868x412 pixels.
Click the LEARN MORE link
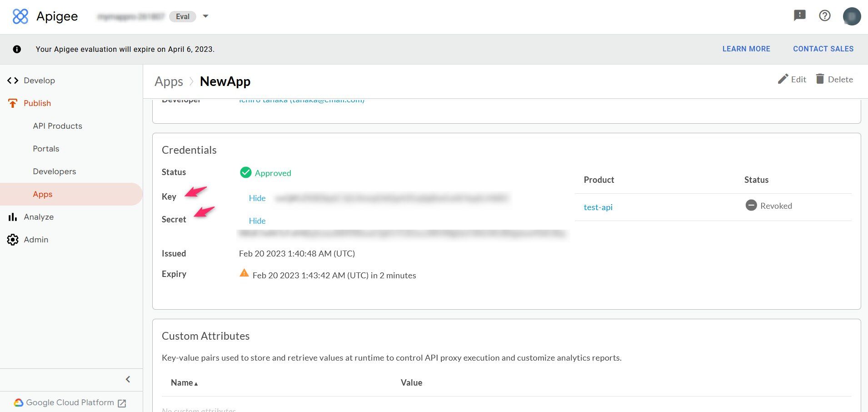click(746, 49)
